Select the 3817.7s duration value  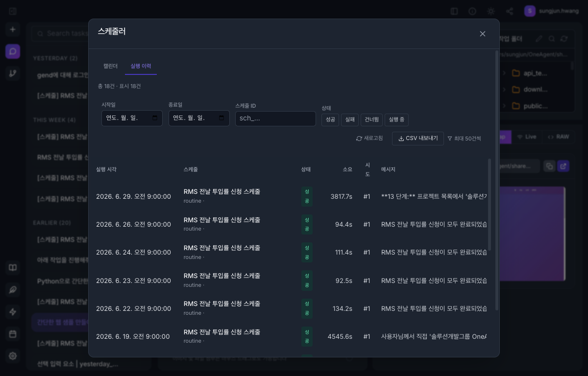pos(342,196)
